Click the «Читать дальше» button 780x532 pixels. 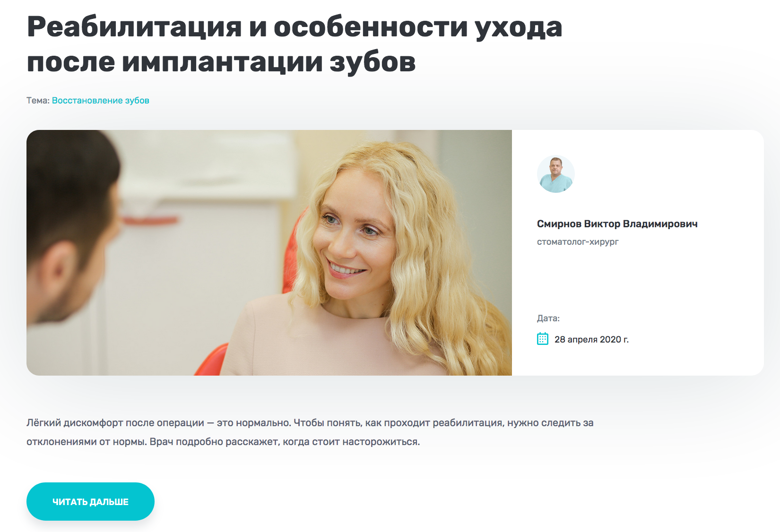90,501
